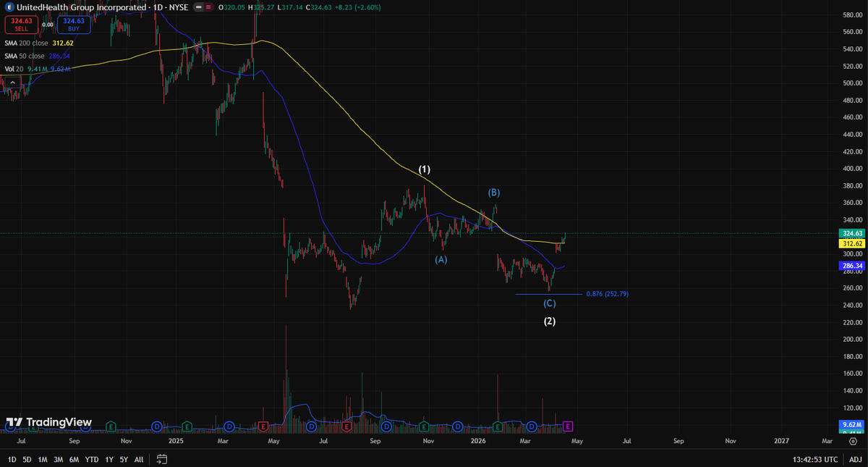Screen dimensions: 868x467
Task: Select the 5Y time range
Action: pyautogui.click(x=124, y=460)
